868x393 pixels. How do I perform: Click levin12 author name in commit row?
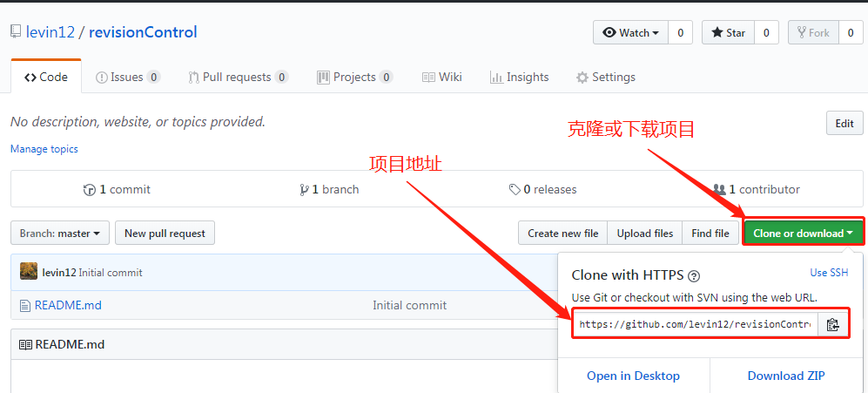pyautogui.click(x=58, y=272)
